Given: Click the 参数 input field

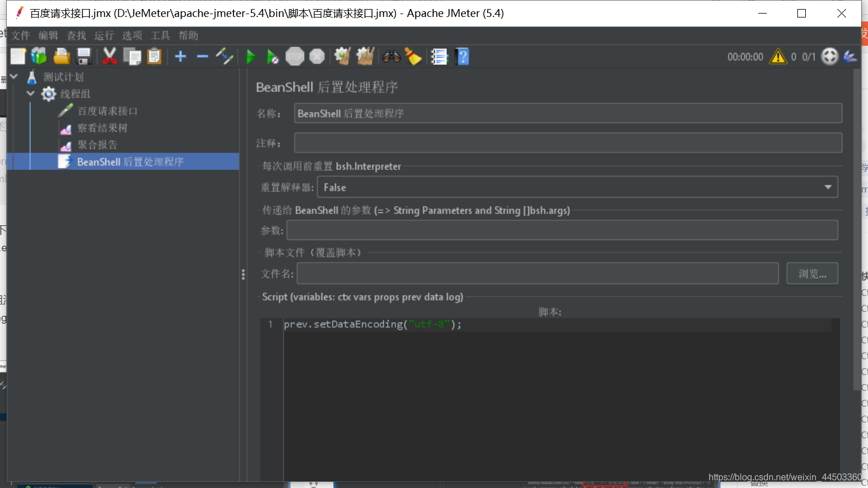Looking at the screenshot, I should 562,230.
